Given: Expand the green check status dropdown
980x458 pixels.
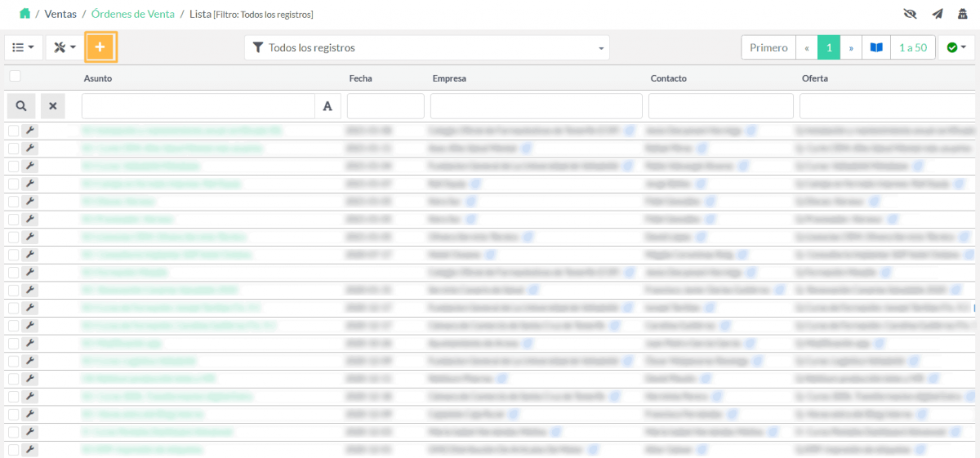Looking at the screenshot, I should (x=956, y=48).
